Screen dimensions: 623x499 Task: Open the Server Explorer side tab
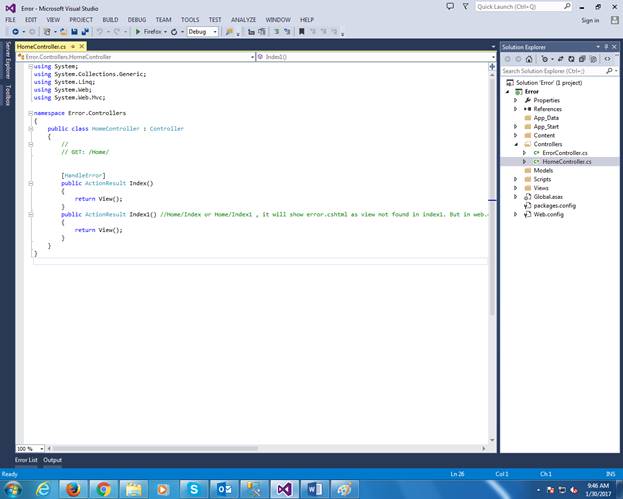click(8, 60)
